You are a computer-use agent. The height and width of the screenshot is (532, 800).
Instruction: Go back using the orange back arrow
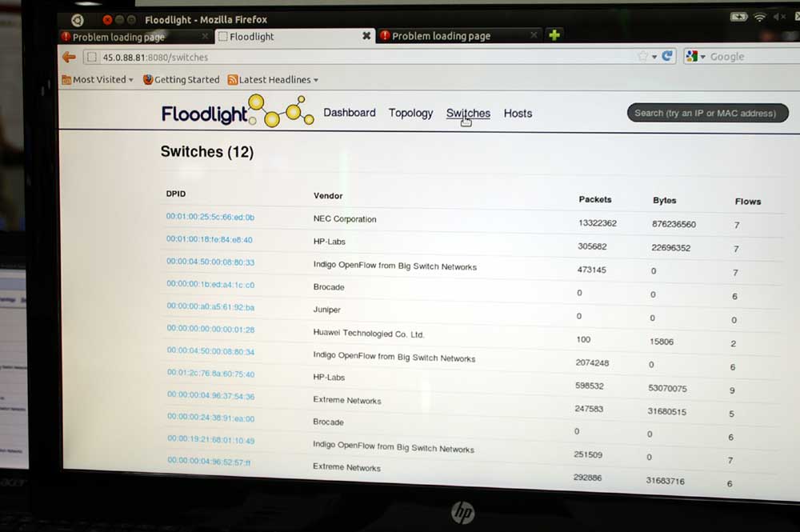[x=69, y=57]
